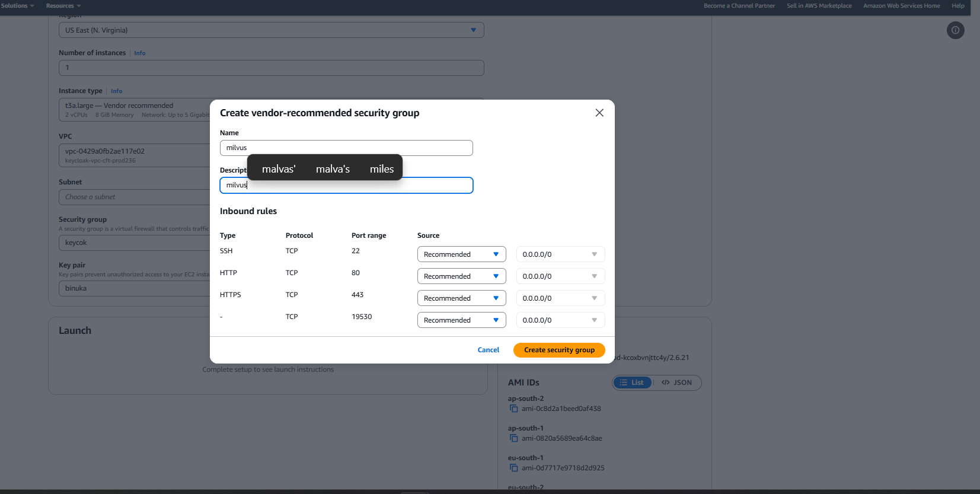This screenshot has width=980, height=494.
Task: Open HTTP rule Recommended source dropdown
Action: point(461,276)
